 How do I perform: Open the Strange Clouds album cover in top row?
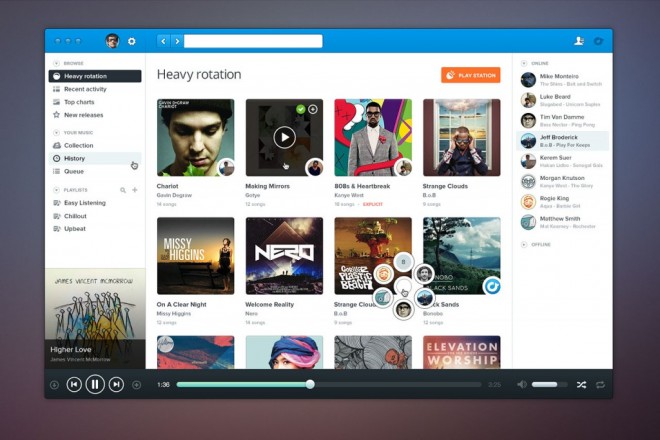[x=462, y=137]
